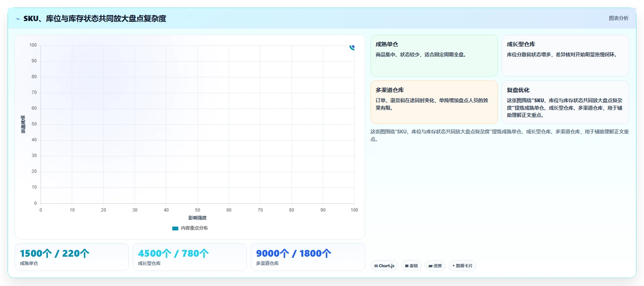Click the 成长型仓库 label under 4500个 stat

tap(149, 263)
